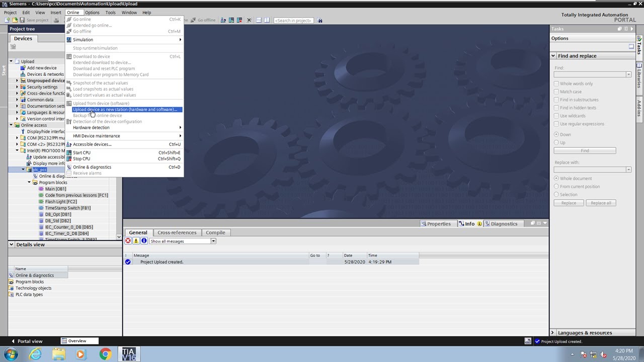Show information filter icon in Info panel

pyautogui.click(x=144, y=241)
